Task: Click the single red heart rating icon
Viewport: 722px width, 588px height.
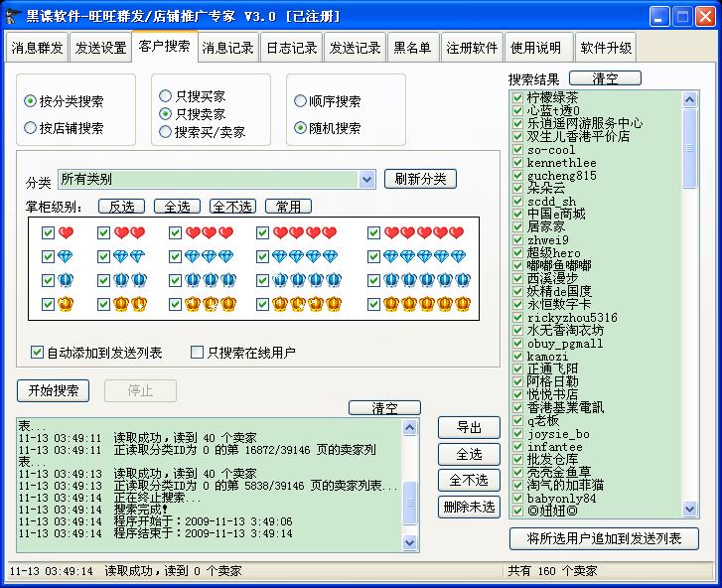Action: (x=66, y=232)
